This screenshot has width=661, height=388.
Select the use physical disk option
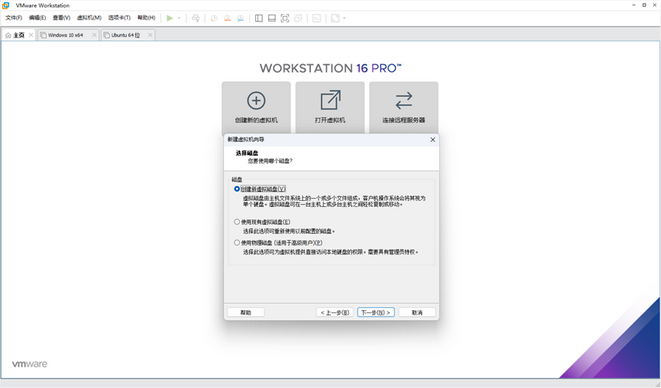(278, 242)
